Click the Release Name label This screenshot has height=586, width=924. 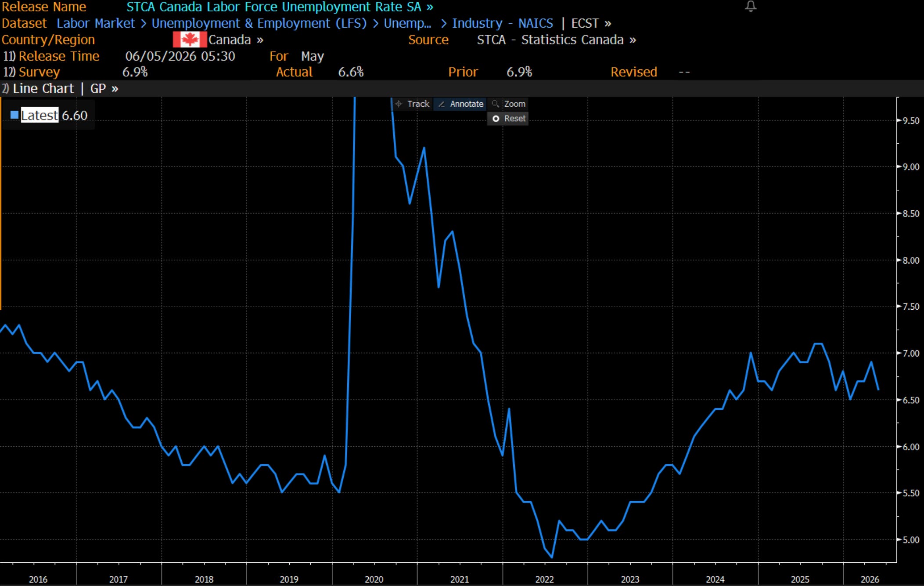[44, 7]
